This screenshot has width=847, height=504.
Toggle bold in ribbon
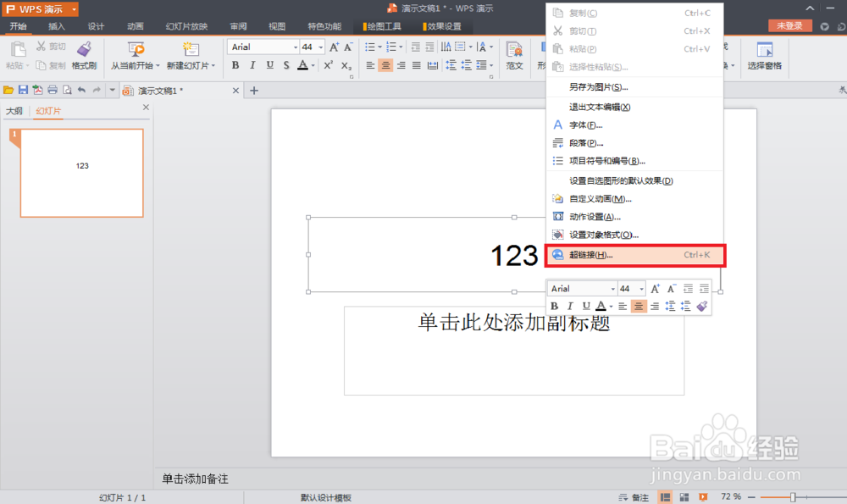pyautogui.click(x=235, y=65)
